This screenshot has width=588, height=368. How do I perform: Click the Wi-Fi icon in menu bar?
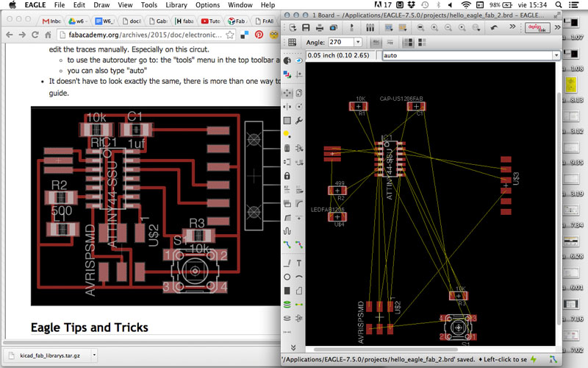point(466,5)
